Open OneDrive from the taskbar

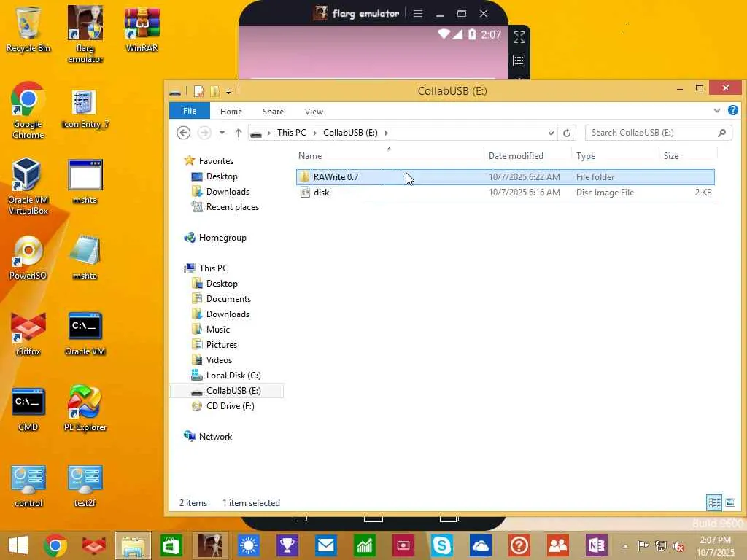pyautogui.click(x=480, y=545)
